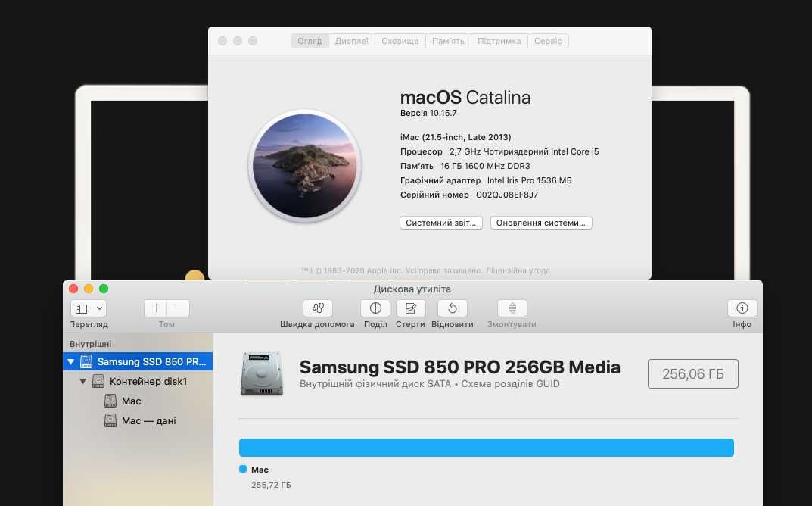The width and height of the screenshot is (812, 506).
Task: Select the Mac — дані volume
Action: (138, 420)
